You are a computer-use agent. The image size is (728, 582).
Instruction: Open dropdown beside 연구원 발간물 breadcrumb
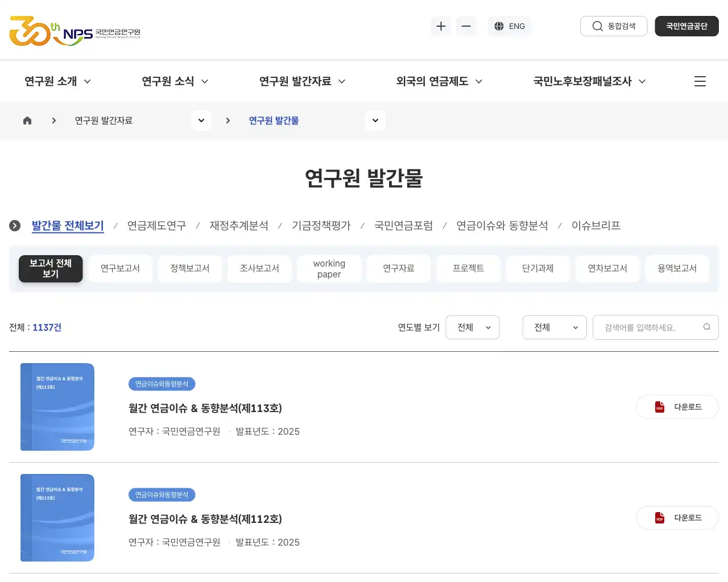[x=375, y=120]
